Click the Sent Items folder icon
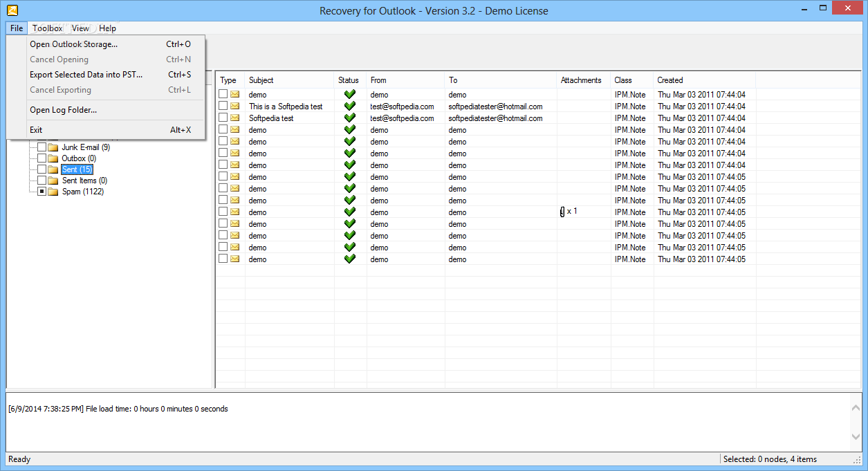This screenshot has width=868, height=471. 53,181
